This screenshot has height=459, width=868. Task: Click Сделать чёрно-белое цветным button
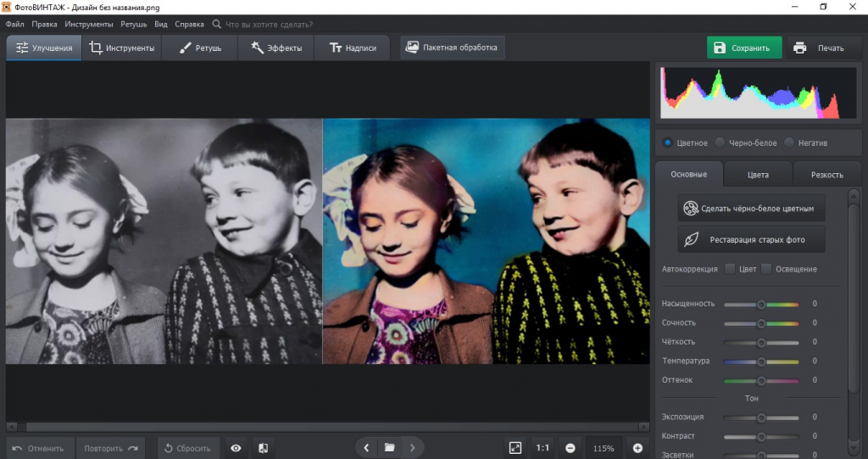(751, 208)
